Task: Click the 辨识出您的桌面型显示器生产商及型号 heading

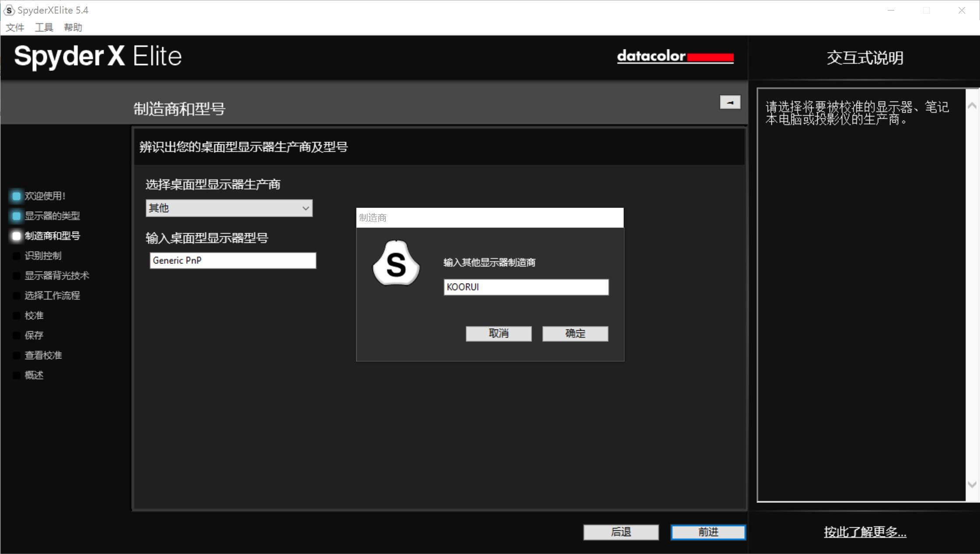Action: click(244, 147)
